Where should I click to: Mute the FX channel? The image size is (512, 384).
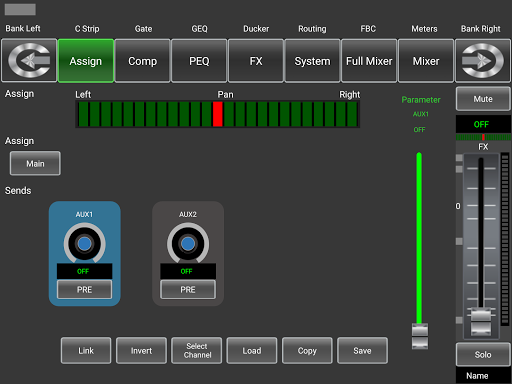(x=483, y=99)
